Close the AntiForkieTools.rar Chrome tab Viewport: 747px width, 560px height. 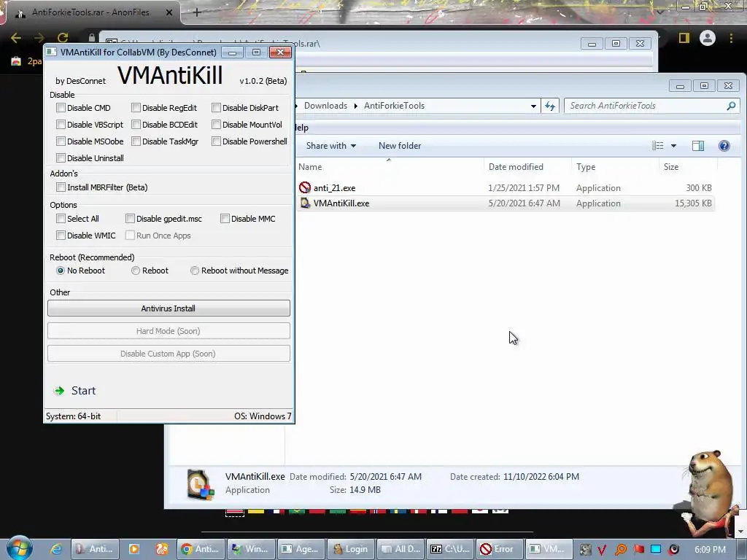click(x=169, y=12)
